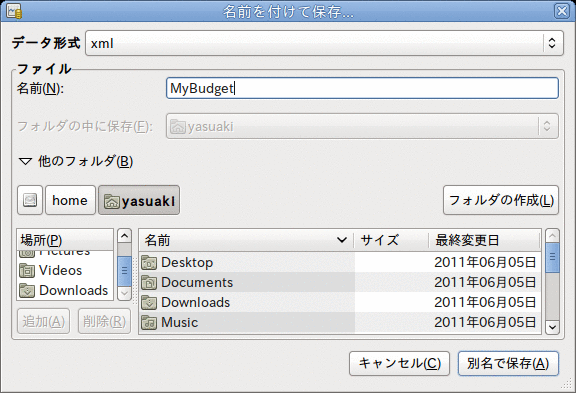Open Downloads in the places sidebar
This screenshot has height=393, width=576.
coord(65,291)
